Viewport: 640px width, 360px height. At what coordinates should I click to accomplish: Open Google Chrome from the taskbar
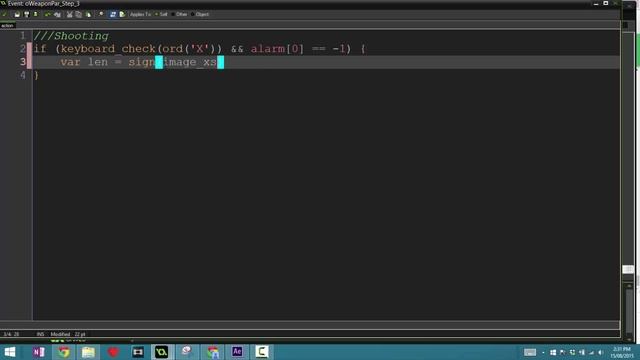(64, 352)
